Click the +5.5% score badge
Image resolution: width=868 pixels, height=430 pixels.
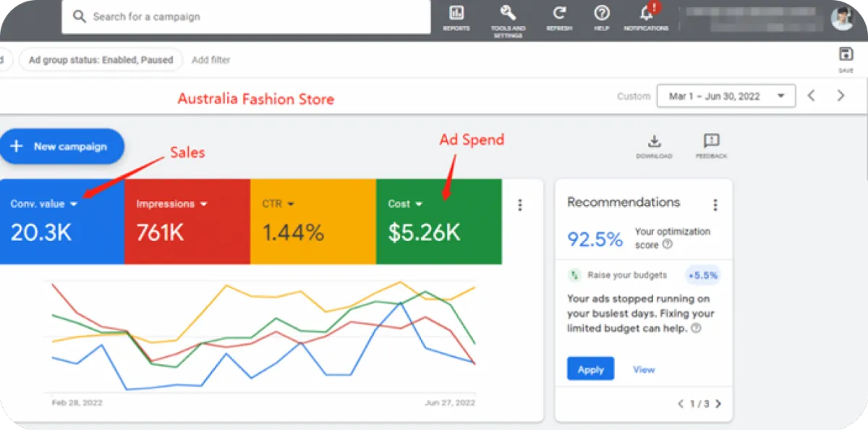point(702,275)
